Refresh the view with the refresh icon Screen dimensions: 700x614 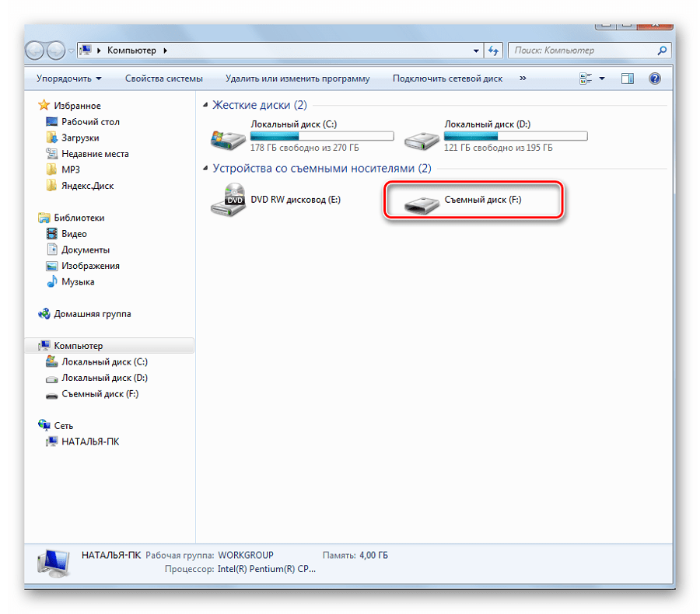pyautogui.click(x=493, y=51)
